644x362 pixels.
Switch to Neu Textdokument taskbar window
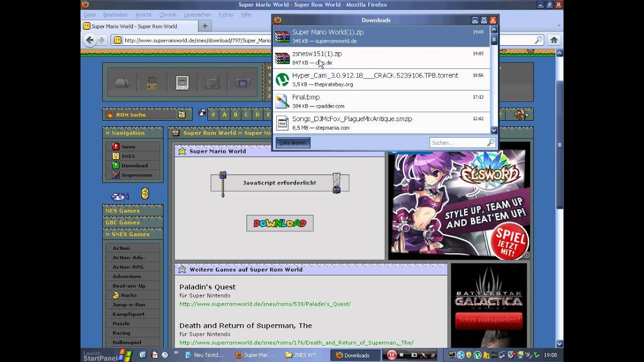[x=205, y=355]
